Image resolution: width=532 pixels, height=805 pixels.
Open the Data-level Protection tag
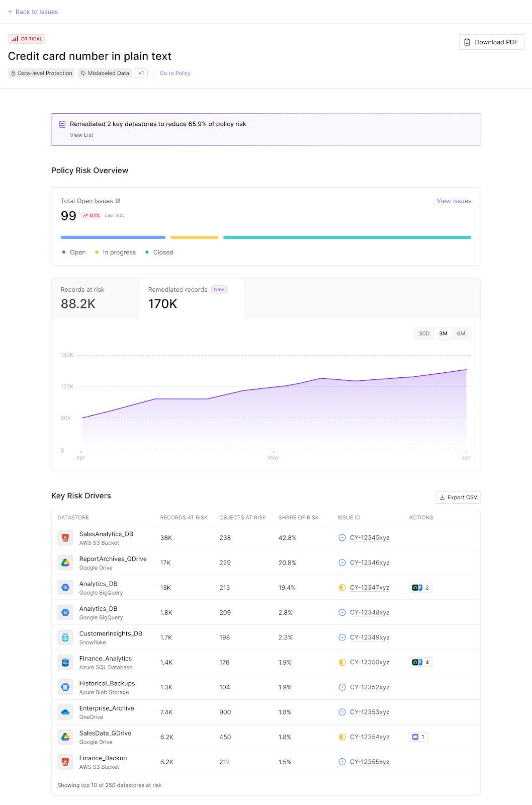(x=41, y=73)
